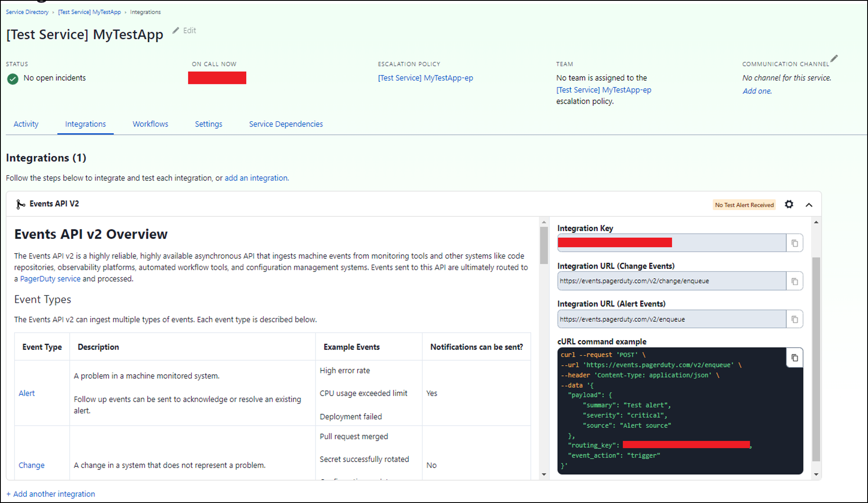
Task: Copy the Integration Key
Action: 794,243
